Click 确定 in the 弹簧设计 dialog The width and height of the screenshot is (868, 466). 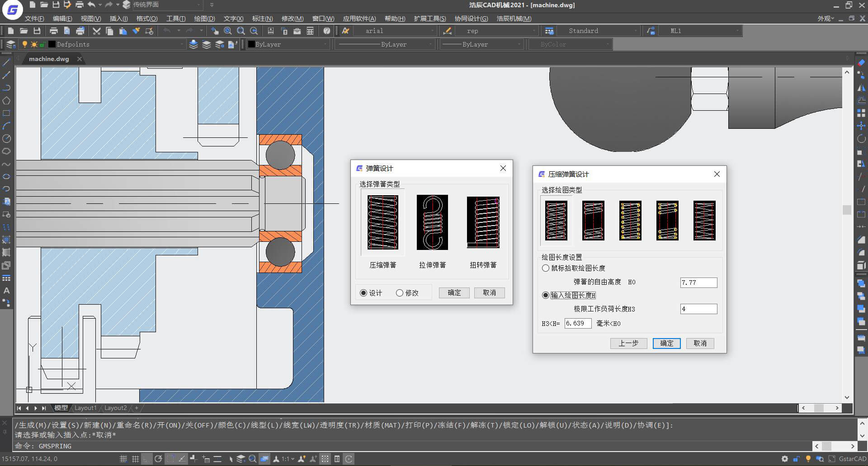click(x=454, y=293)
